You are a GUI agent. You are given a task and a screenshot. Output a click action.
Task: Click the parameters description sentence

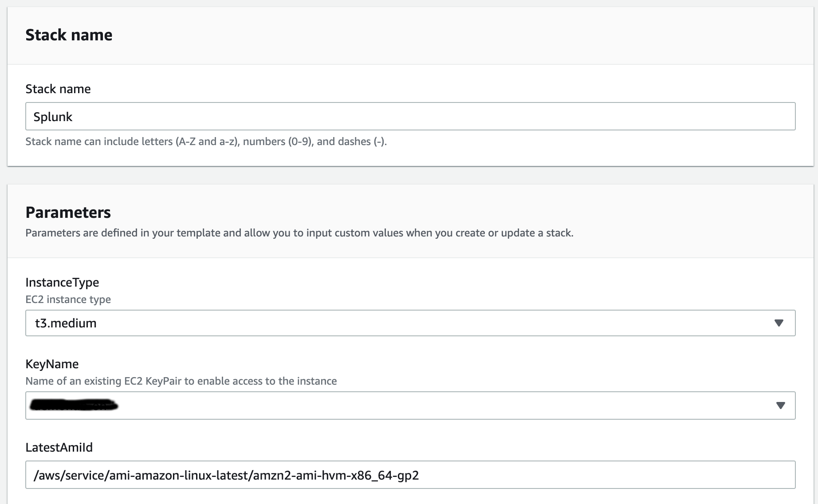pos(299,232)
